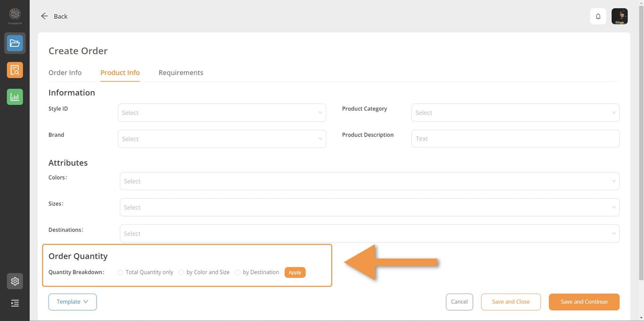
Task: Select Total Quantity only radio button
Action: point(120,272)
